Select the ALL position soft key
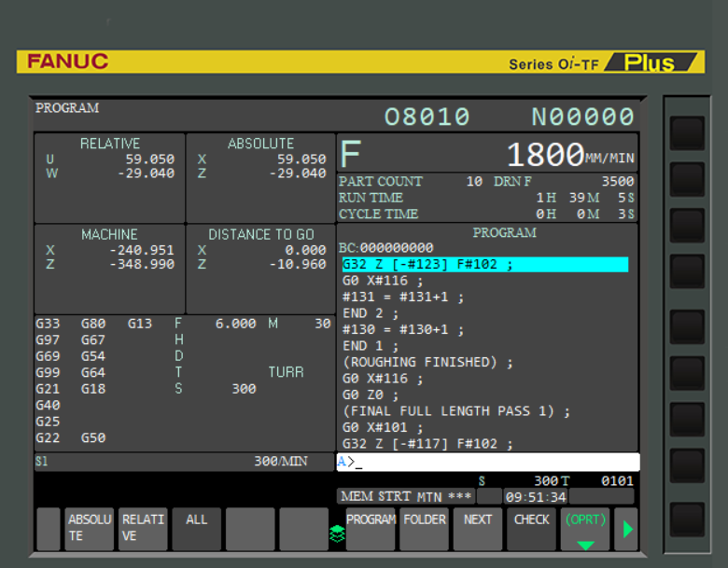 [x=196, y=529]
